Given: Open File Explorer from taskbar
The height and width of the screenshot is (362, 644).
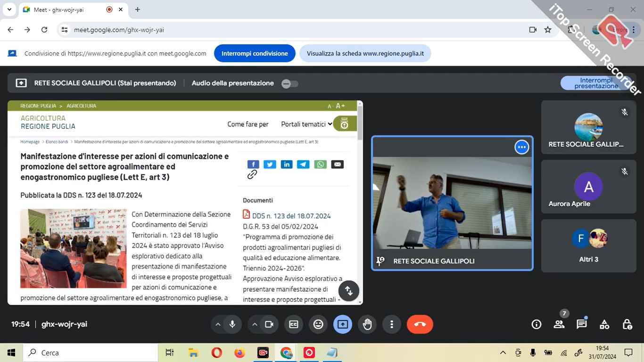Looking at the screenshot, I should [x=193, y=353].
